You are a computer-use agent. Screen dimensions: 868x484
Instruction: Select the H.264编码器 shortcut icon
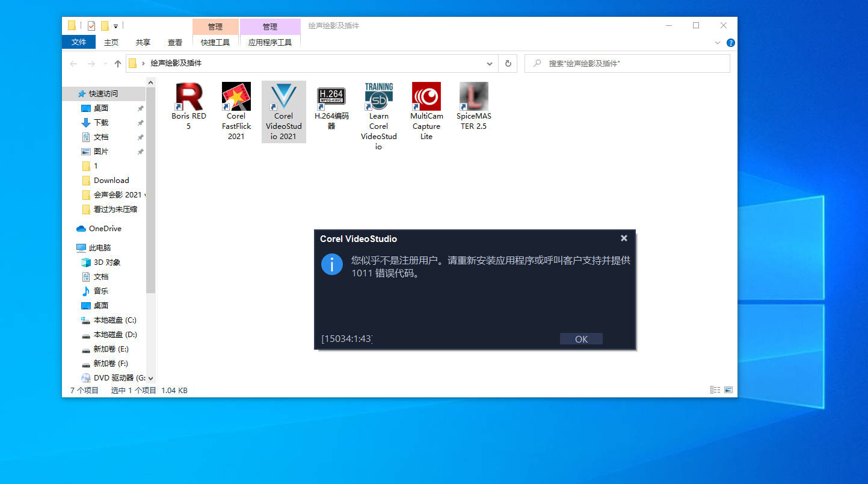click(x=331, y=96)
